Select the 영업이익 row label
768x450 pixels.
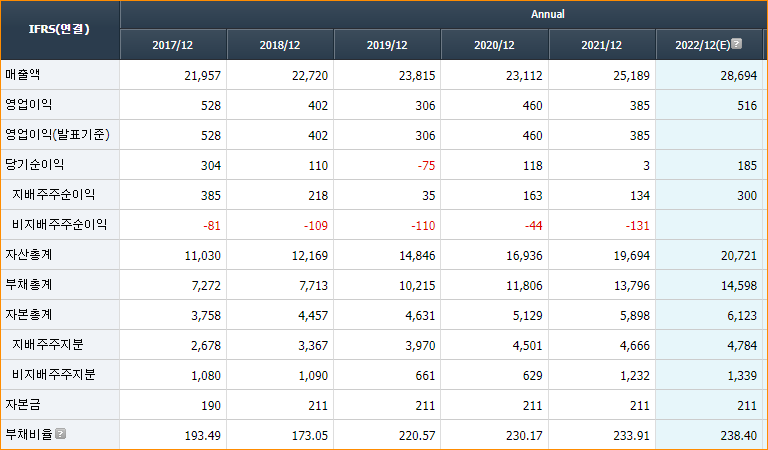click(28, 104)
